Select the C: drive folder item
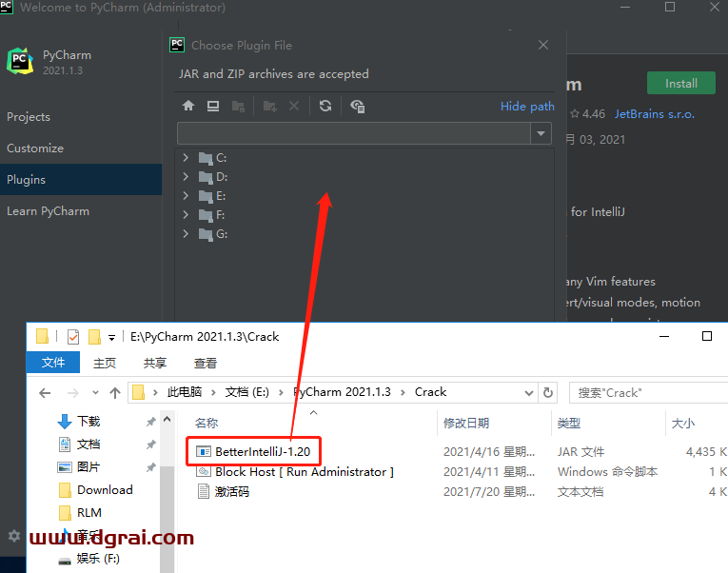This screenshot has width=728, height=573. 212,158
